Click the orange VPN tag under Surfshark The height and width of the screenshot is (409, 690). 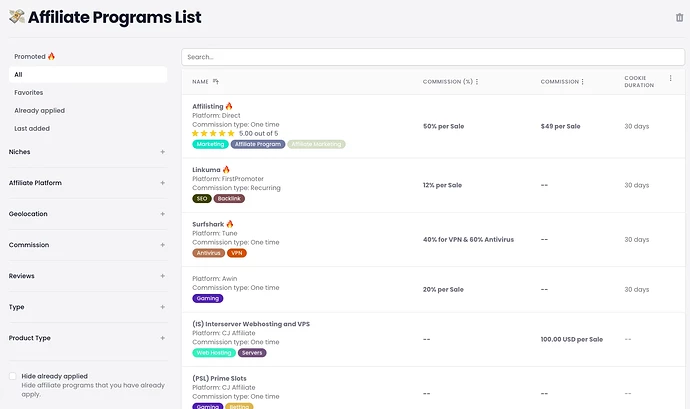pos(237,253)
